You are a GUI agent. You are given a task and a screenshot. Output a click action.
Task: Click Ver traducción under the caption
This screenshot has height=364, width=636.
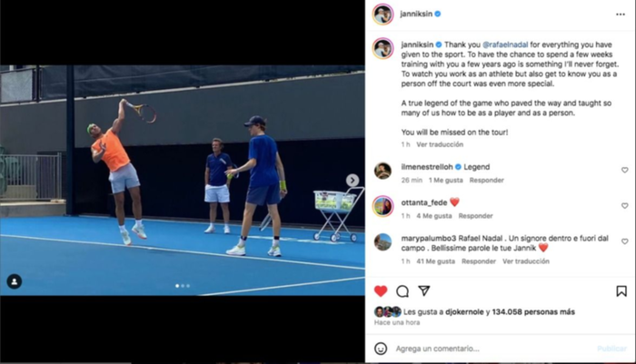(x=440, y=144)
